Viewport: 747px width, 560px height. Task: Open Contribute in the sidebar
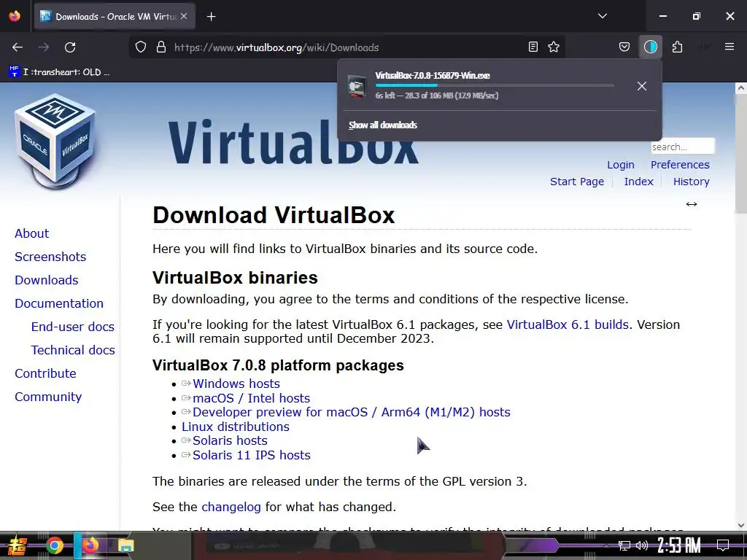[45, 373]
